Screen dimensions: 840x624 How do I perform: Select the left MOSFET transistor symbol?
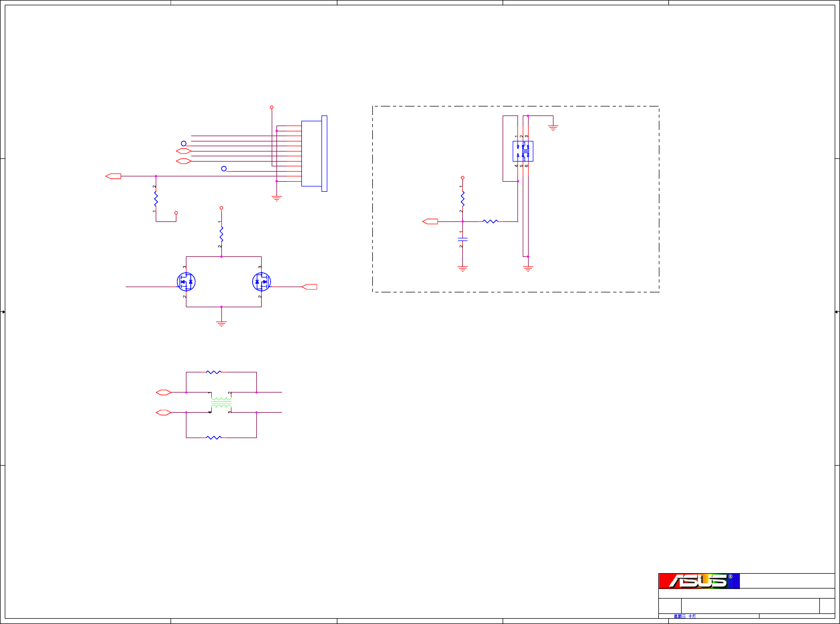click(186, 282)
